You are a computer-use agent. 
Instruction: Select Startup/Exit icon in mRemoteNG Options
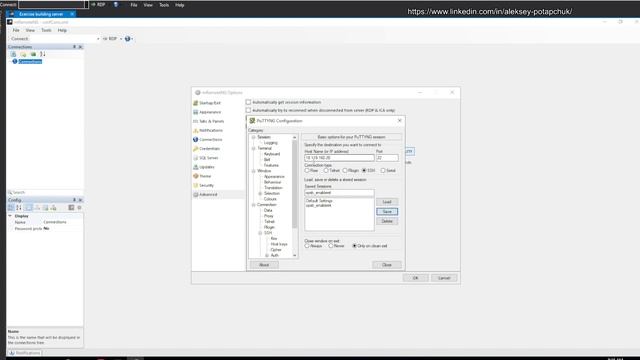(x=196, y=103)
